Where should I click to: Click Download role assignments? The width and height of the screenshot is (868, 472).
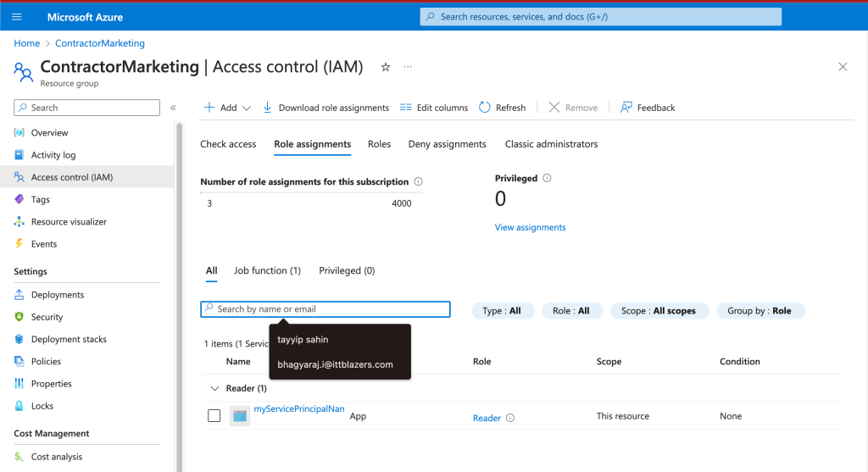click(x=325, y=108)
